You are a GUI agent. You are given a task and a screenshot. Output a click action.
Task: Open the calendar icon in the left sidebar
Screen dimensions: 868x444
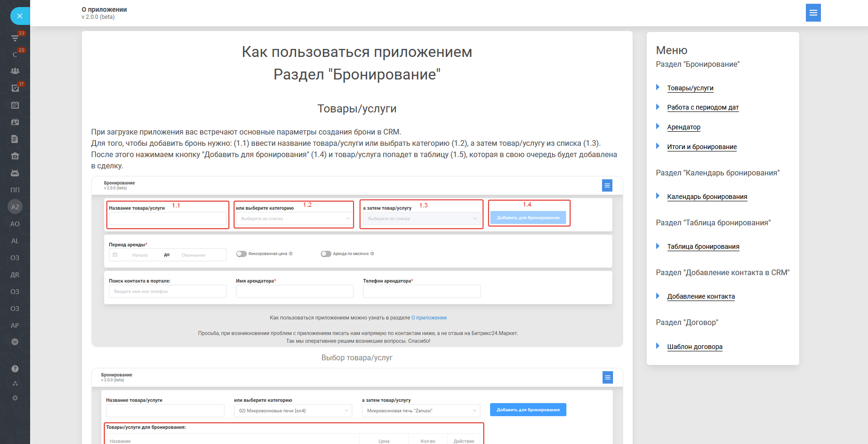click(x=15, y=105)
